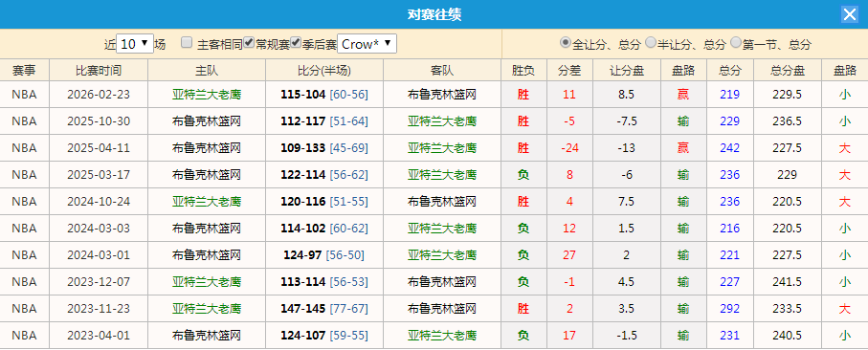Click the score 122-114 [56-62]
Viewport: 868px width, 350px height.
pyautogui.click(x=324, y=175)
